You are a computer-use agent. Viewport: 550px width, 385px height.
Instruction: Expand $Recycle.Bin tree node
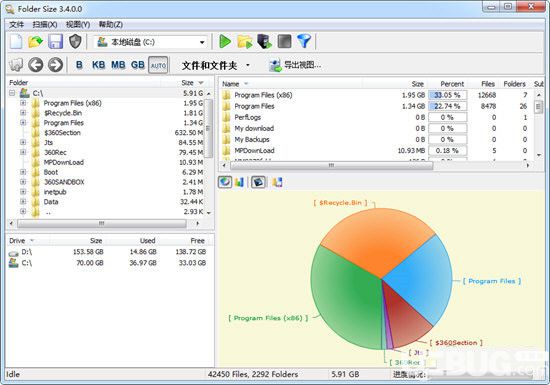point(23,113)
